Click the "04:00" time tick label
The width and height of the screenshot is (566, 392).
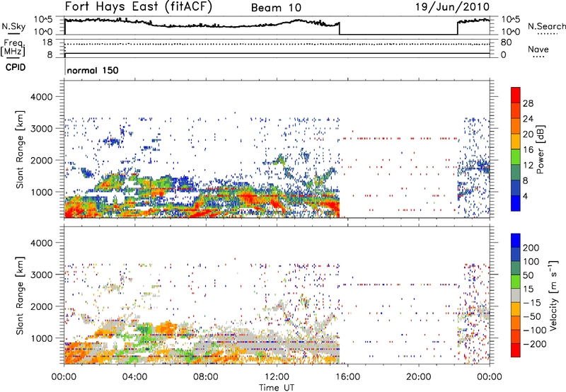pyautogui.click(x=134, y=377)
